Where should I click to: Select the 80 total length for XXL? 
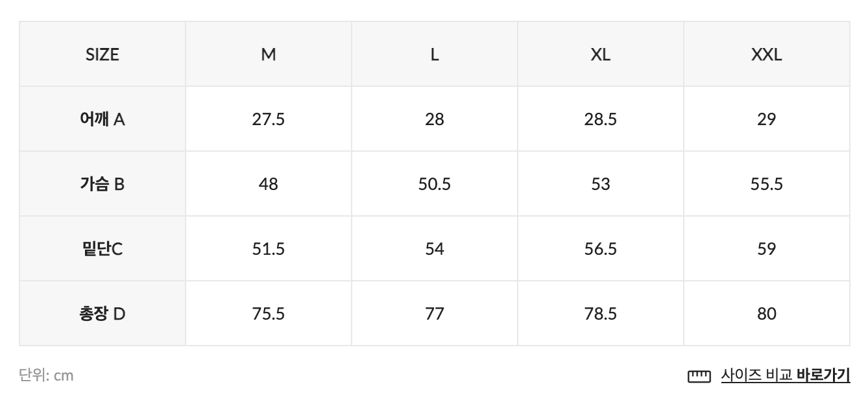click(767, 314)
